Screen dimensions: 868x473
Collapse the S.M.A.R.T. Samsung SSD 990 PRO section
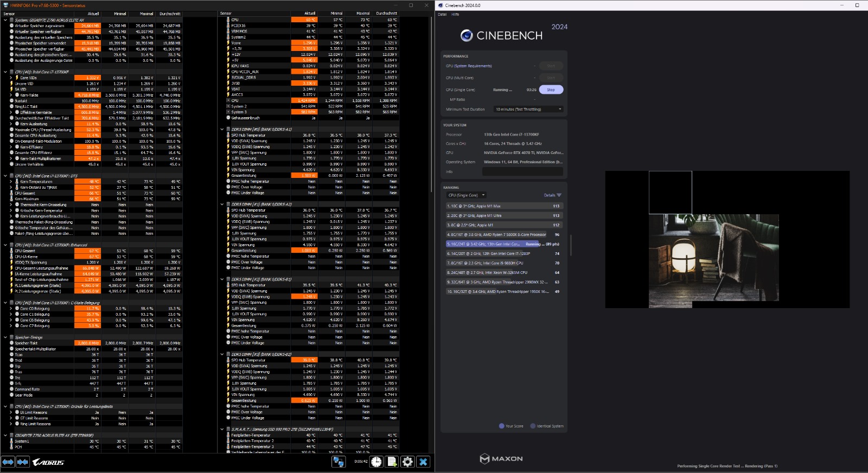click(222, 429)
